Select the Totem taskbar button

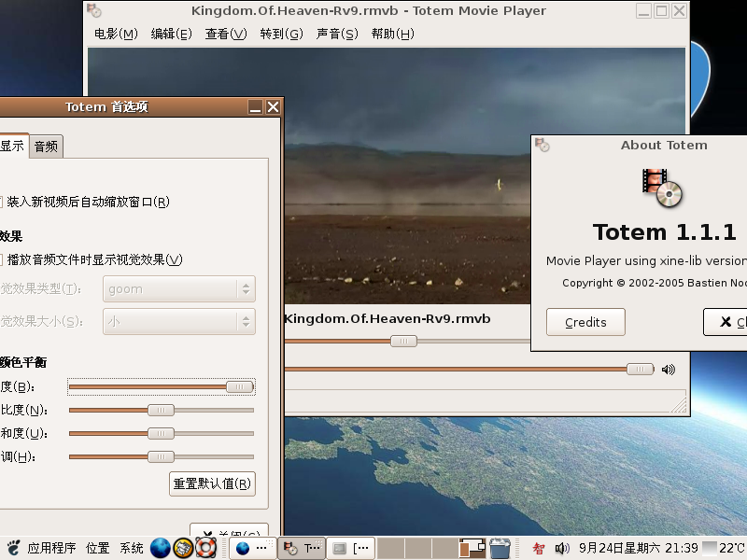[x=302, y=549]
